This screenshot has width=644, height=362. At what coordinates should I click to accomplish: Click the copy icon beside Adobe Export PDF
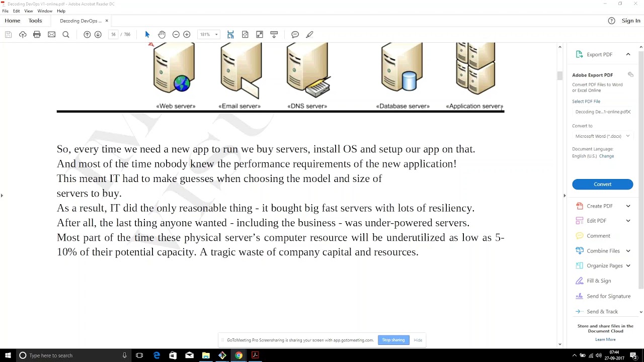630,74
